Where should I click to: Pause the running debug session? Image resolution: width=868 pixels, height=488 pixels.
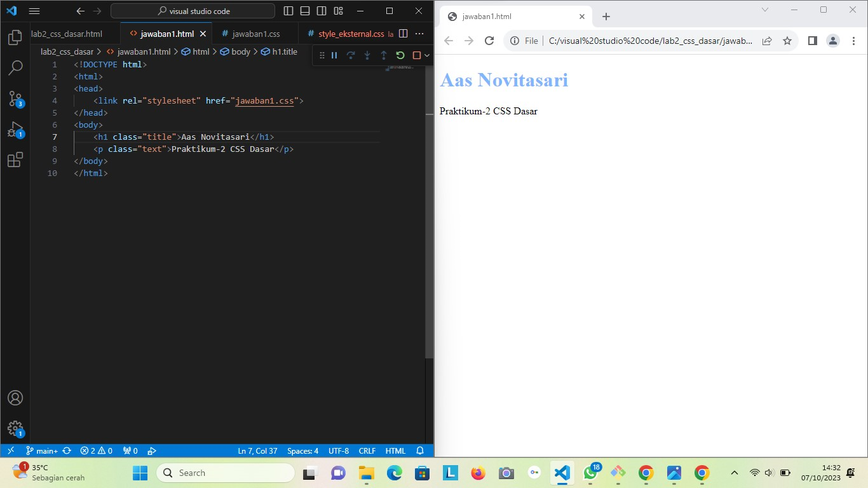click(334, 55)
